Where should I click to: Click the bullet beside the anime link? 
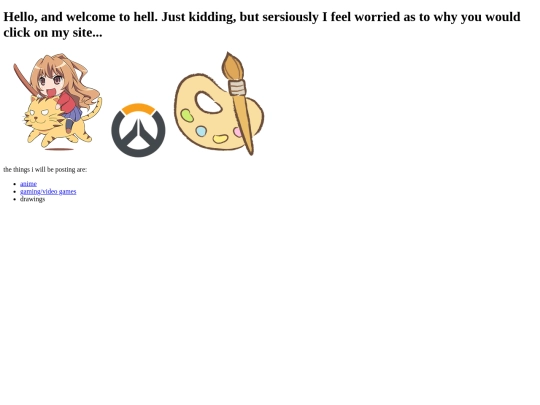tap(14, 184)
